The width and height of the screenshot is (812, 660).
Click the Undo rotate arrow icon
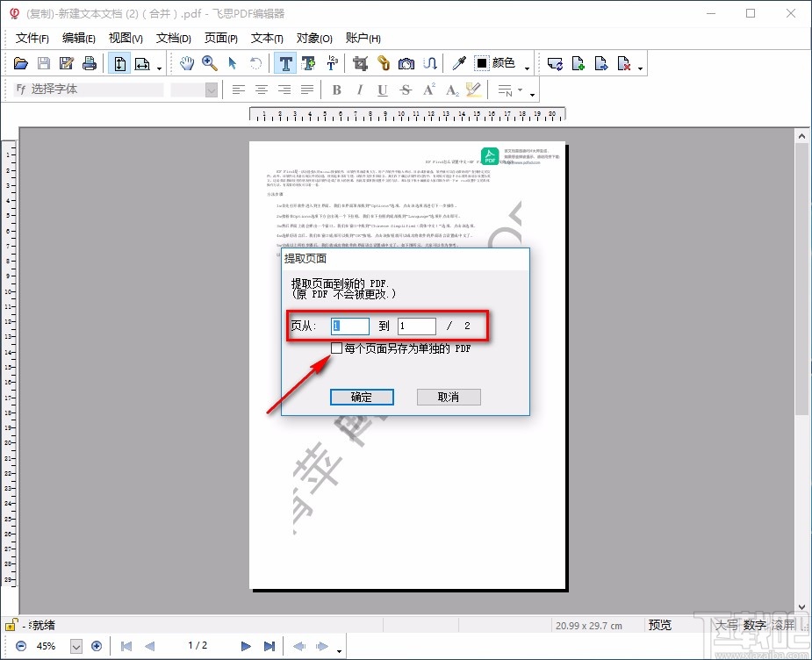(x=255, y=64)
